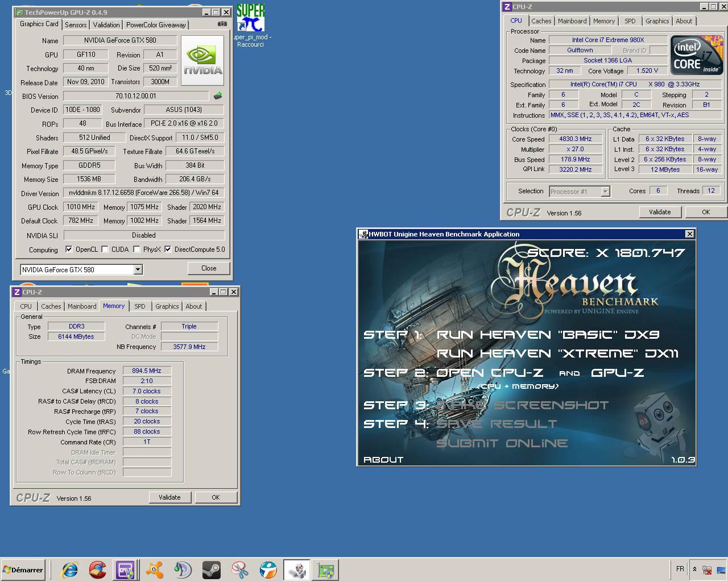Close the HWBOT Heaven Benchmark window
The height and width of the screenshot is (582, 728).
(689, 234)
